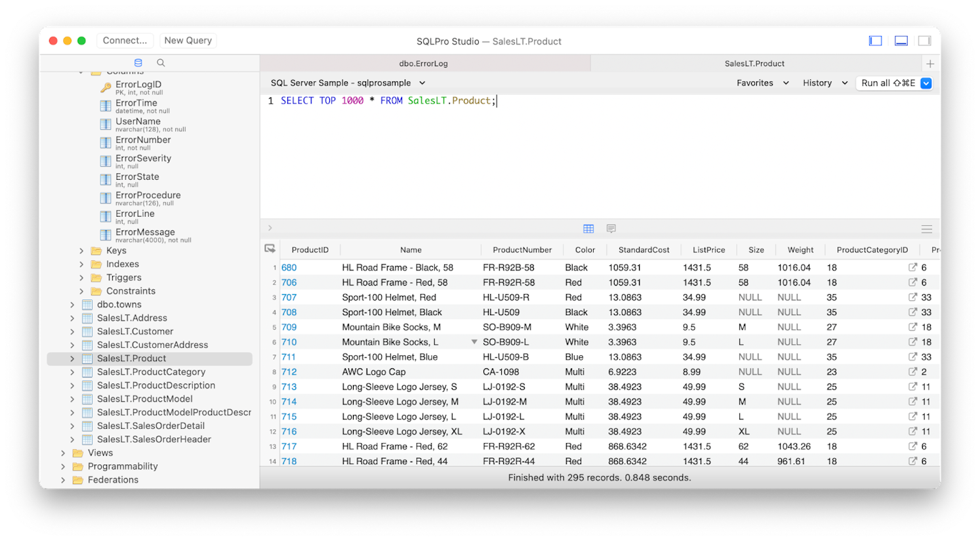Viewport: 980px width, 541px height.
Task: Open the Favorites menu
Action: 762,83
